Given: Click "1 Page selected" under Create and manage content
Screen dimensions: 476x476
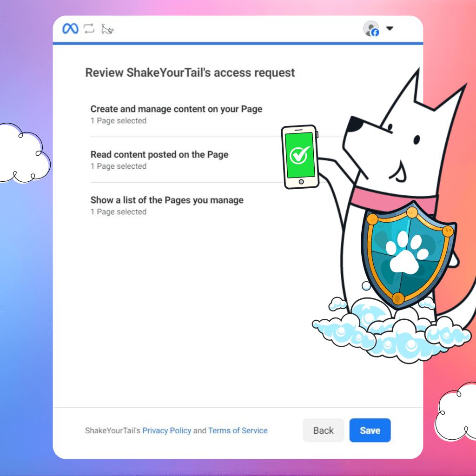Looking at the screenshot, I should pos(119,121).
